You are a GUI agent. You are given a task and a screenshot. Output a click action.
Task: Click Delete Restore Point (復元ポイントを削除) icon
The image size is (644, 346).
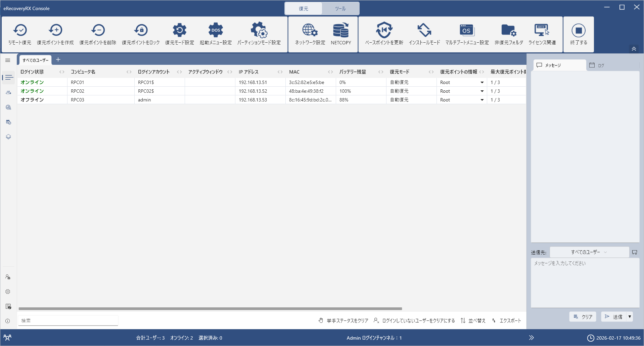(x=98, y=31)
